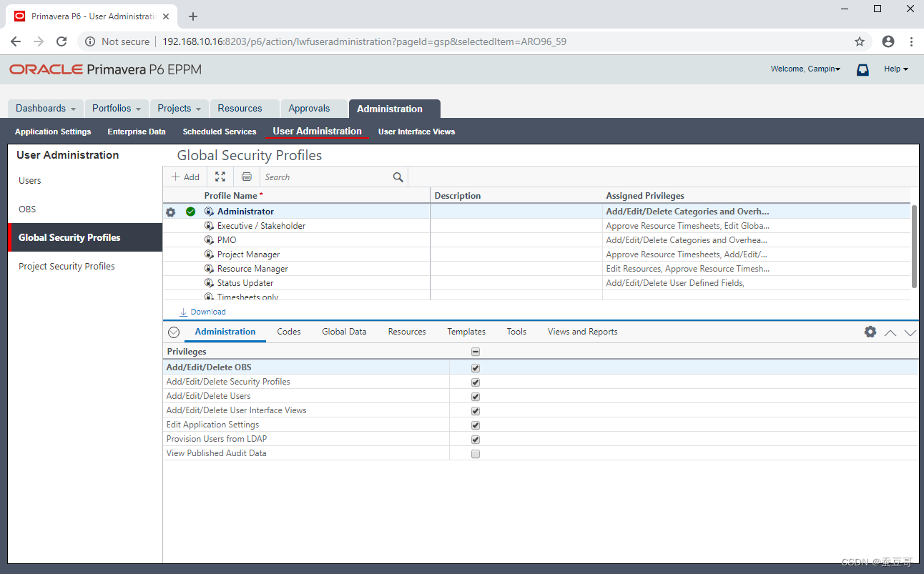
Task: Toggle the Add/Edit/Delete OBS privilege checkbox
Action: [x=476, y=368]
